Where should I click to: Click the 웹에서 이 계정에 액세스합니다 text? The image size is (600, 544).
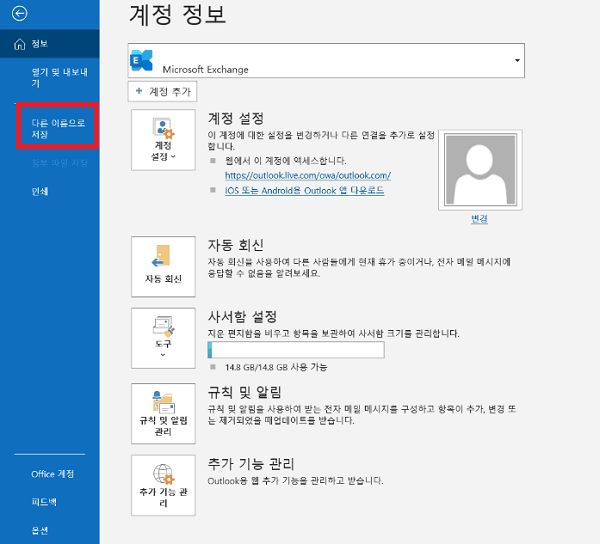[x=285, y=161]
